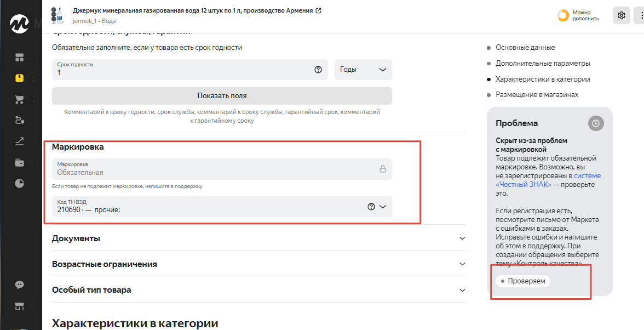Open the pie chart reports icon in sidebar

(x=19, y=183)
